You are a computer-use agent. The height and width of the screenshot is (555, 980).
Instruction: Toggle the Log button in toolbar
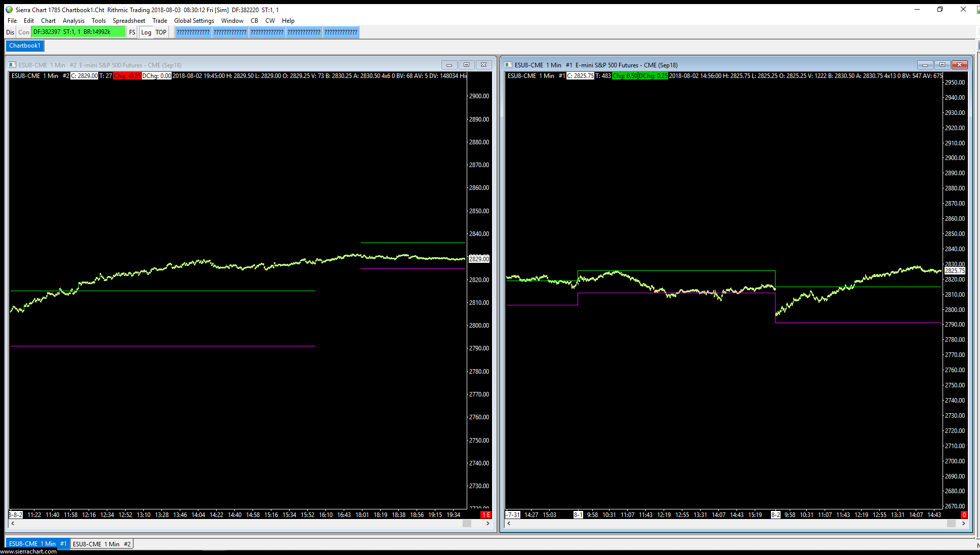click(146, 32)
